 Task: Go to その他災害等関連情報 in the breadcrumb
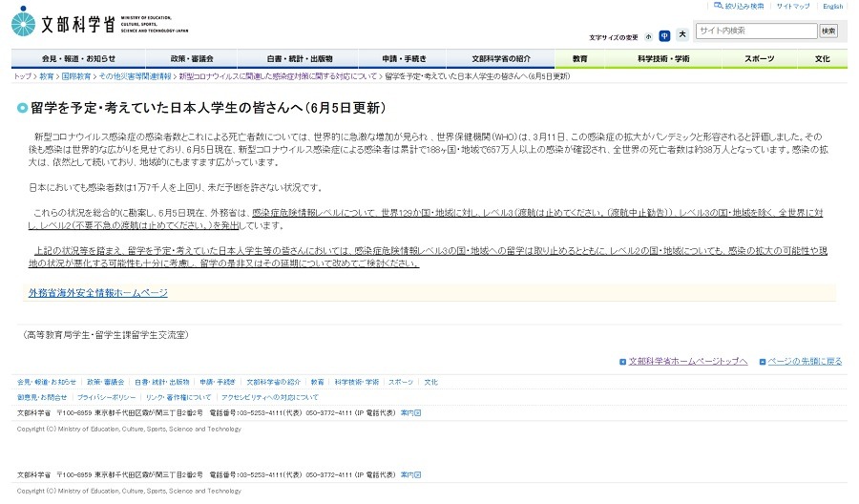135,76
